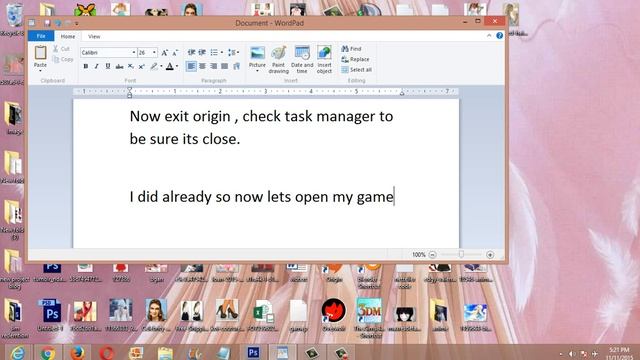Open the Calibri font family dropdown

click(133, 52)
